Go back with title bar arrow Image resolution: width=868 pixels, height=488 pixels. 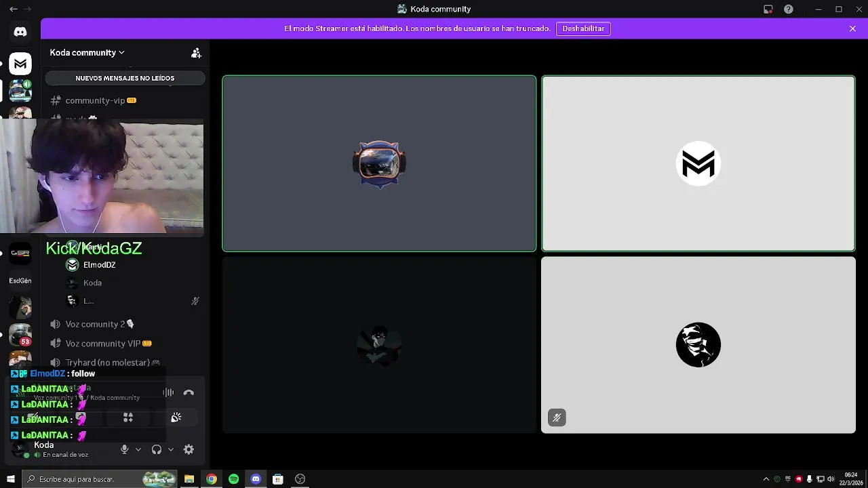click(x=13, y=9)
